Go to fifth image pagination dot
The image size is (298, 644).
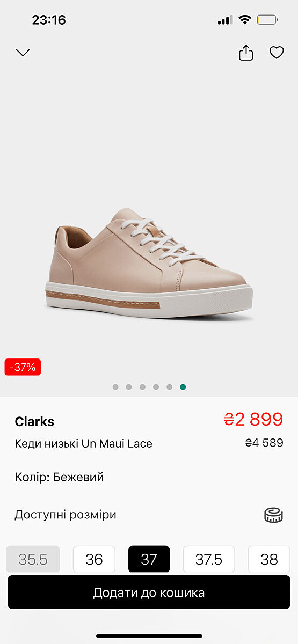click(x=170, y=387)
